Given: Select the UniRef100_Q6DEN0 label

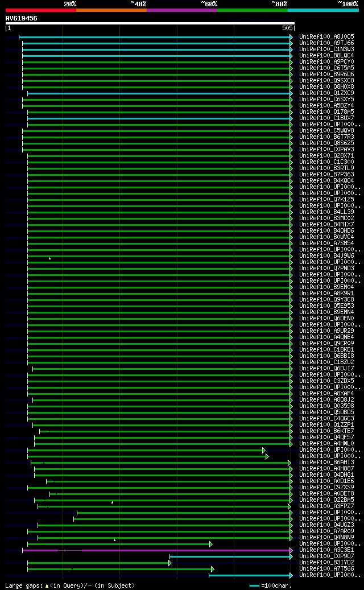Looking at the screenshot, I should [x=326, y=319].
